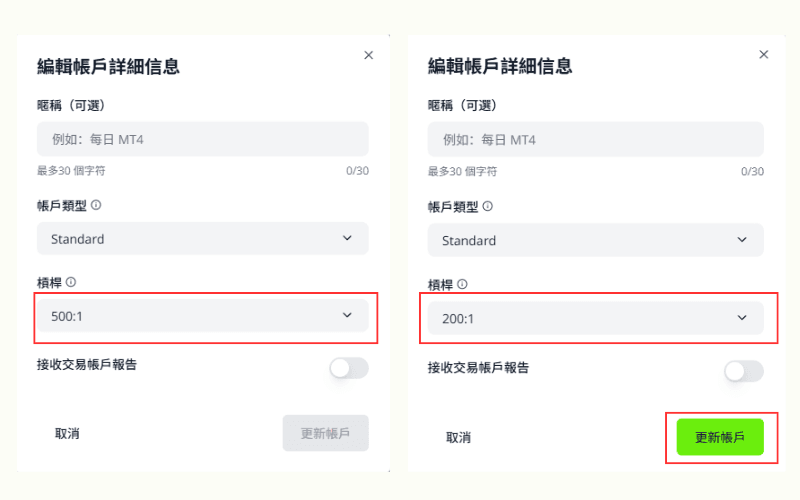
Task: Click the info icon beside 帳戶類型 in left dialog
Action: pyautogui.click(x=96, y=205)
